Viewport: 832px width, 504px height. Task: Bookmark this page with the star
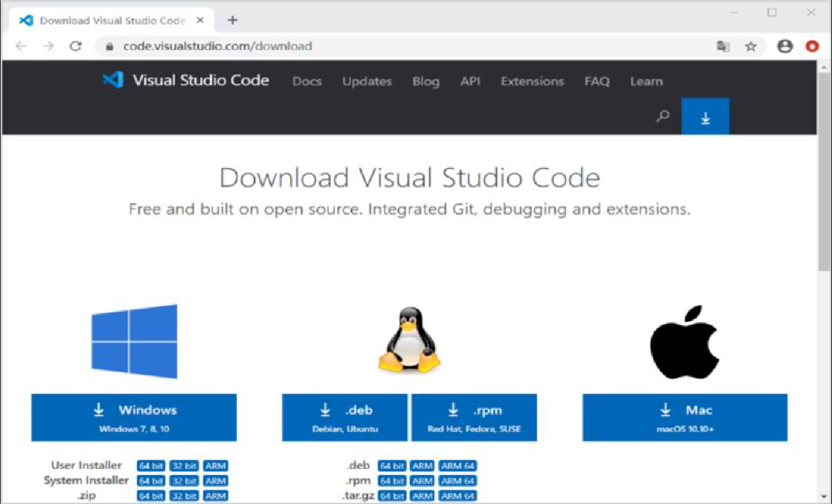(x=751, y=46)
